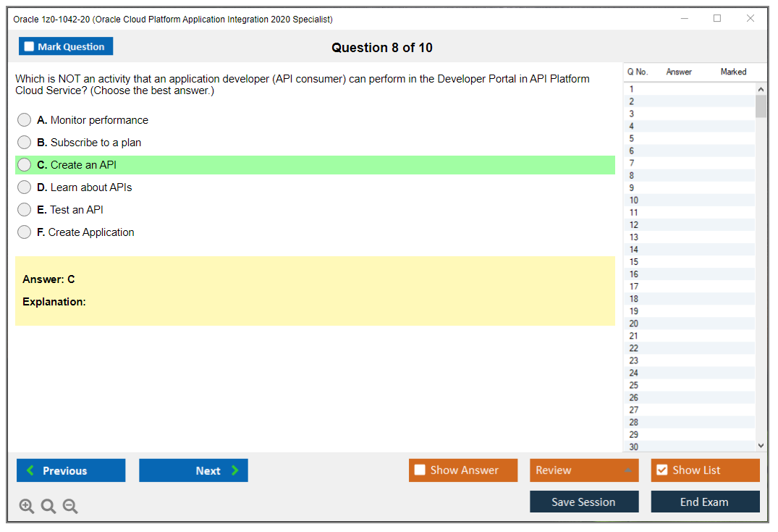This screenshot has width=778, height=532.
Task: Jump to question 15 in list
Action: (x=634, y=262)
